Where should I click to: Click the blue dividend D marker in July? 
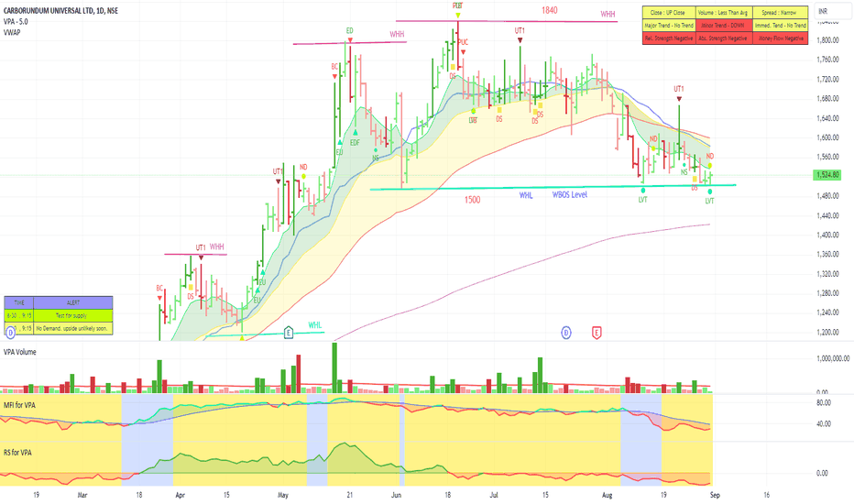[566, 333]
